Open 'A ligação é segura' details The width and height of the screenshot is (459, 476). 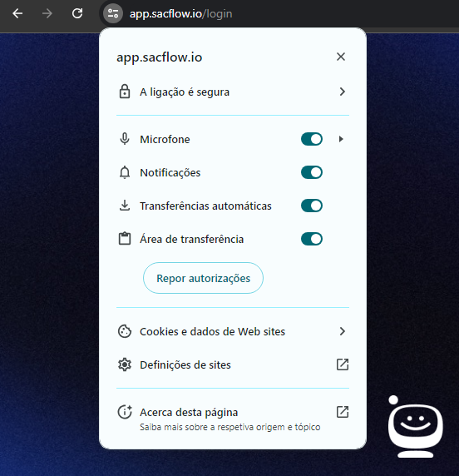(233, 92)
